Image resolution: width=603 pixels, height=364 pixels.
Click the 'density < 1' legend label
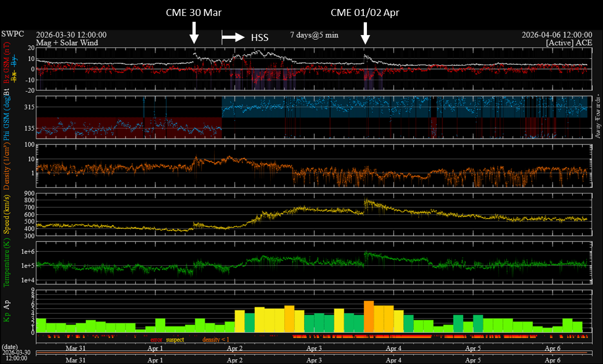click(216, 340)
